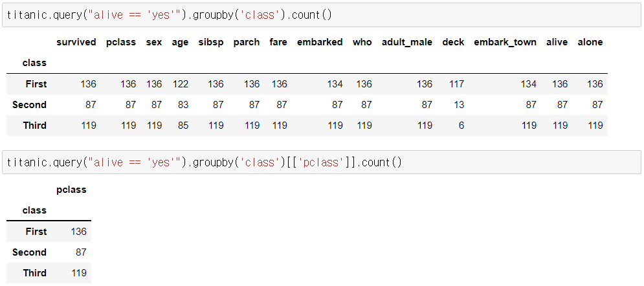Click the 'alone' column header
Viewport: 644px width, 286px height.
coord(590,42)
